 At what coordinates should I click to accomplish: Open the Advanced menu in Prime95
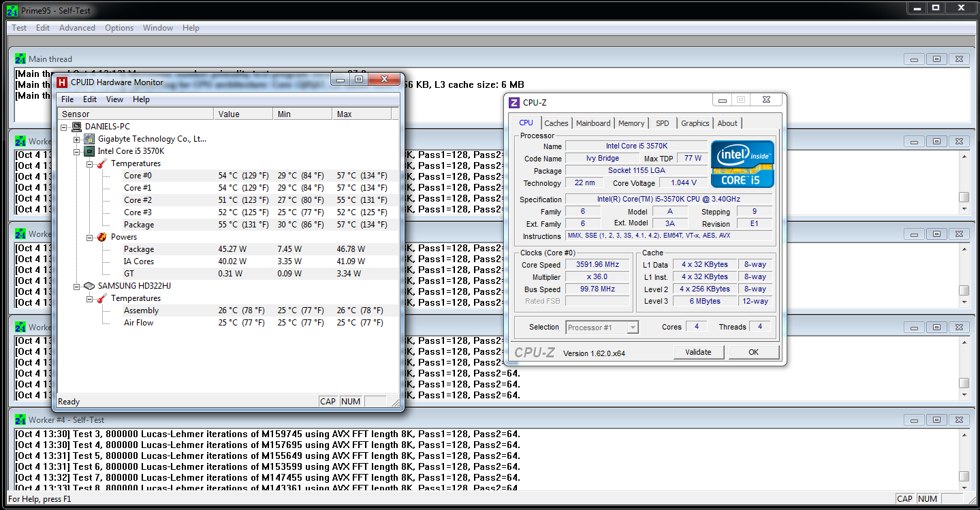(77, 28)
